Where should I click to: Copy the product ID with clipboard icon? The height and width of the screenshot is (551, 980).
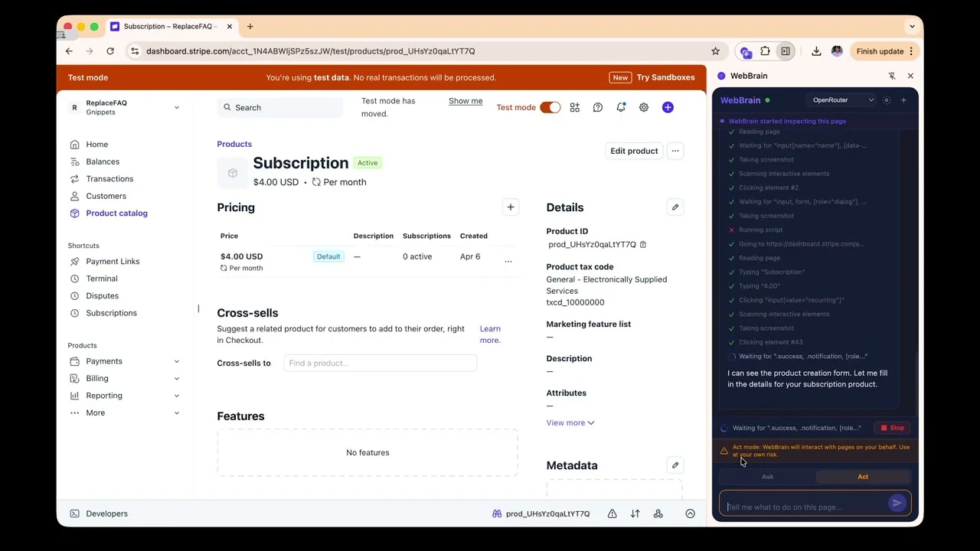coord(643,244)
